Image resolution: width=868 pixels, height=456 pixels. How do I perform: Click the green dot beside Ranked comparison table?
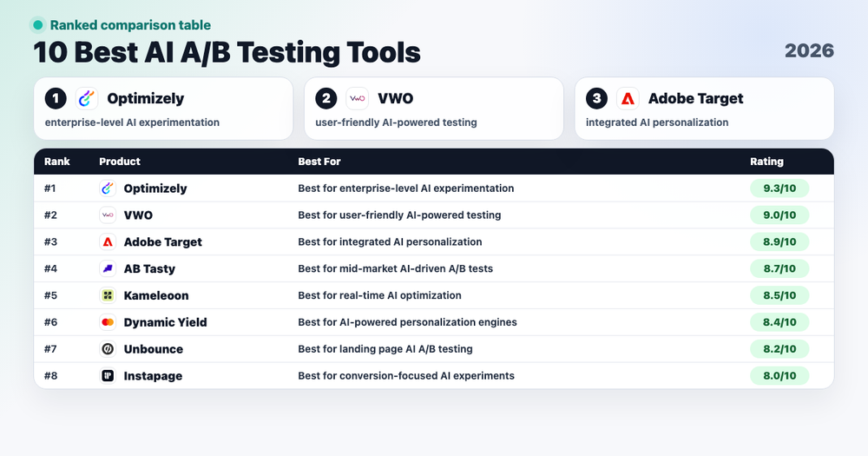click(x=37, y=25)
